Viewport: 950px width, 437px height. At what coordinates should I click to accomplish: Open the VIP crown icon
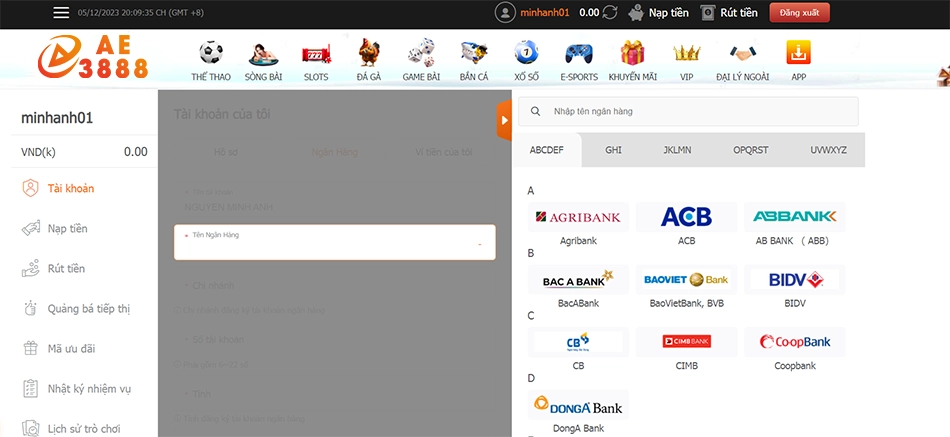tap(686, 53)
